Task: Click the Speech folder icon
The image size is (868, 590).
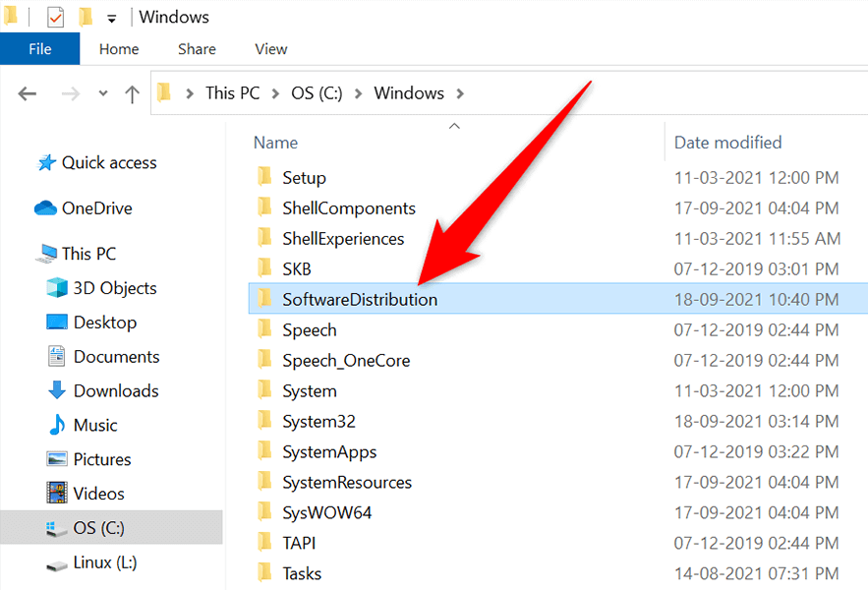Action: click(x=265, y=328)
